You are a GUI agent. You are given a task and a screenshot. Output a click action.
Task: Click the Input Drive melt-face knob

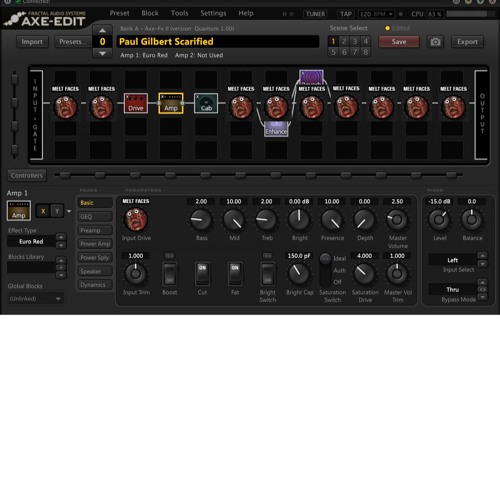[x=136, y=219]
